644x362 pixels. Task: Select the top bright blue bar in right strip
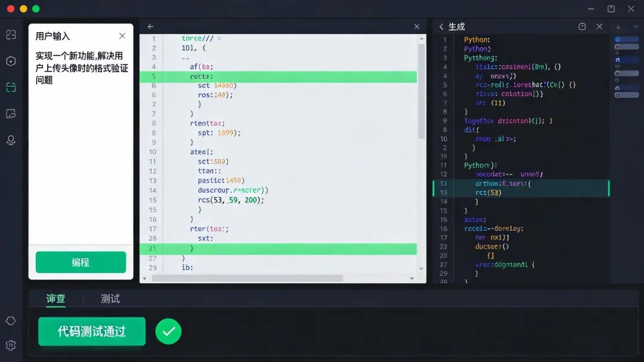coord(626,39)
